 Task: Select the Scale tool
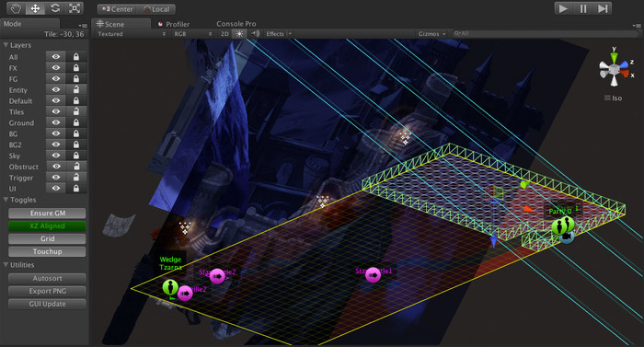coord(75,8)
